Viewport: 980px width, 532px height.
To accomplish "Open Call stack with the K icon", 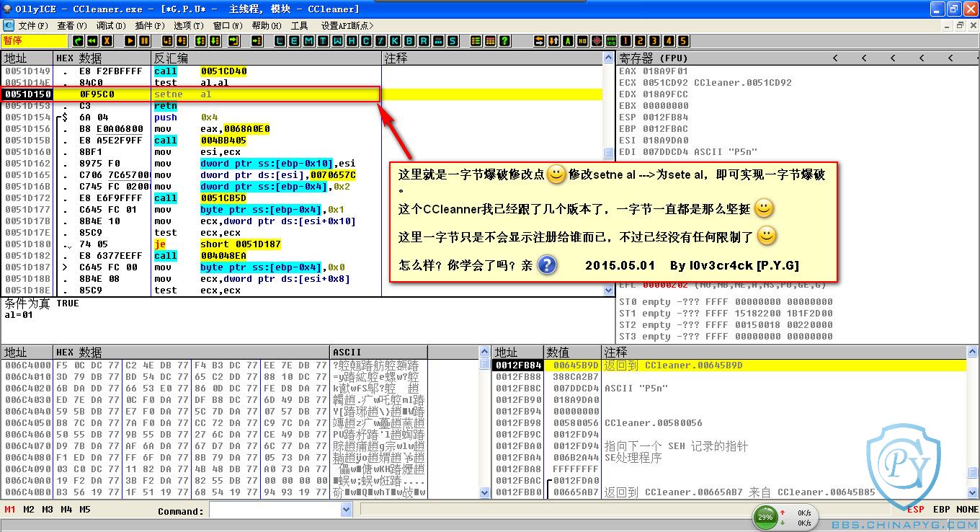I will click(x=395, y=41).
